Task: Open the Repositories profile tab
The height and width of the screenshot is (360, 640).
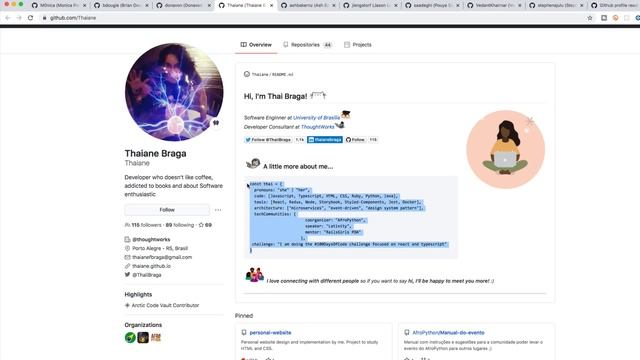Action: (307, 45)
